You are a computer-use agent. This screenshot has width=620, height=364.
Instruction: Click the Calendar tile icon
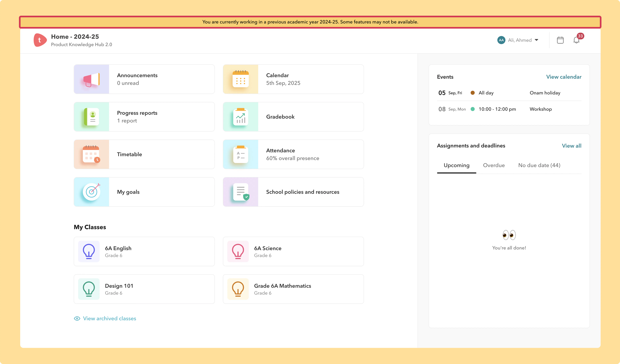point(241,79)
